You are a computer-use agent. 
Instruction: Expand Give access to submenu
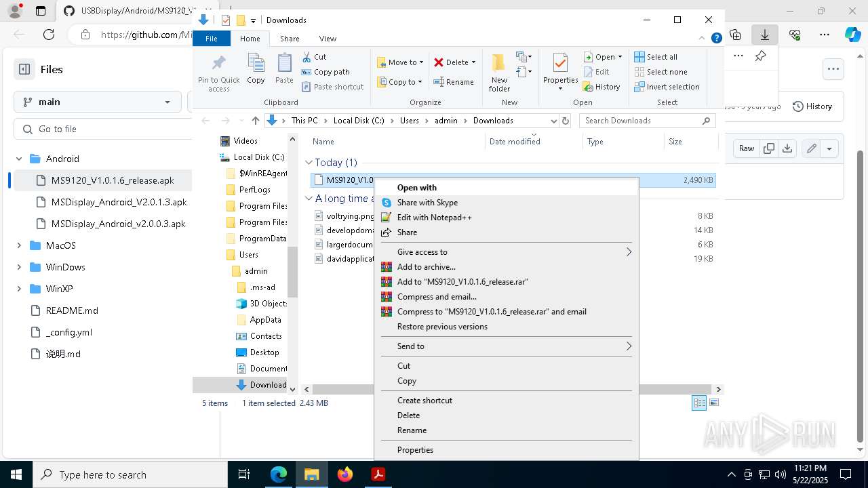coord(506,252)
